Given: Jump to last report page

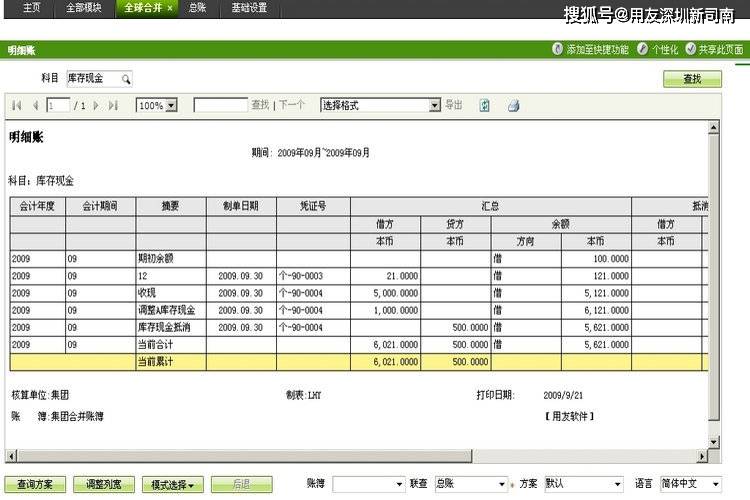Looking at the screenshot, I should [x=113, y=105].
